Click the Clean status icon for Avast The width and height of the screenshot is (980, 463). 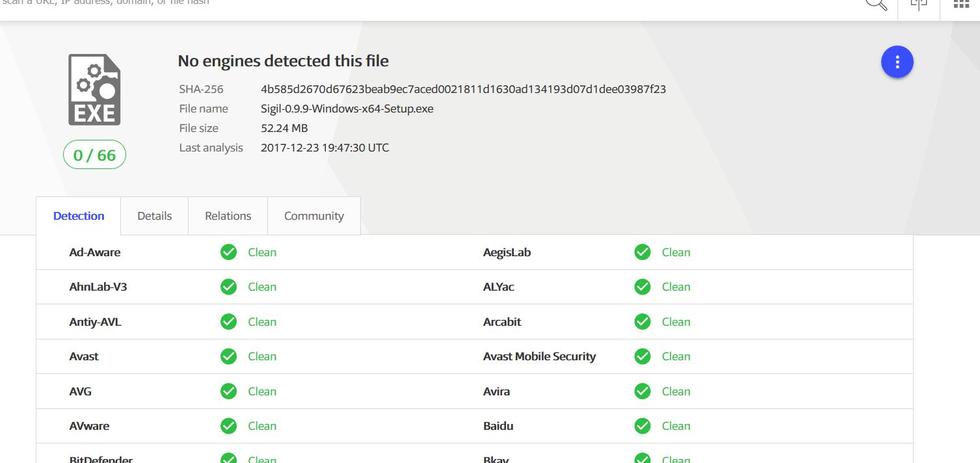click(228, 356)
